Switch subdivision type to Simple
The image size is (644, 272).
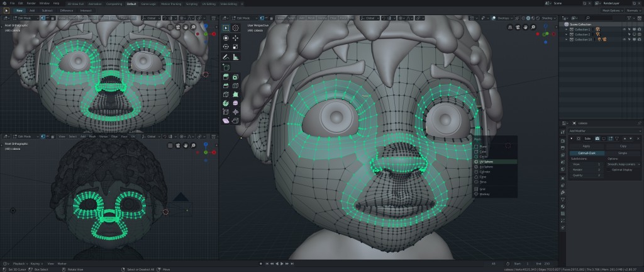point(623,152)
